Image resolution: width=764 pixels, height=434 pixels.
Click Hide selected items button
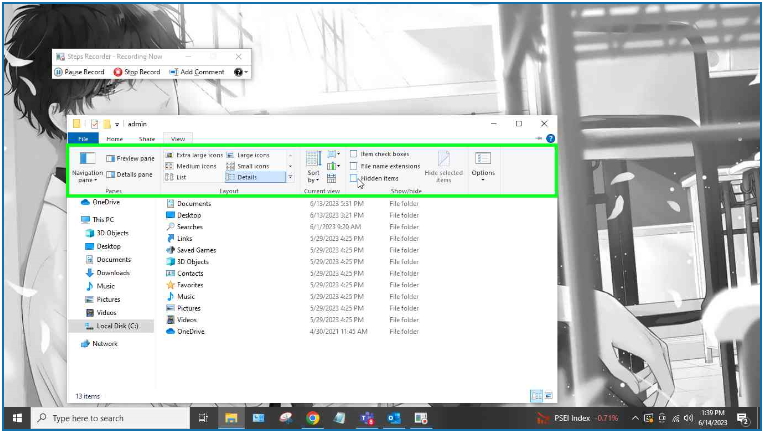(x=443, y=167)
